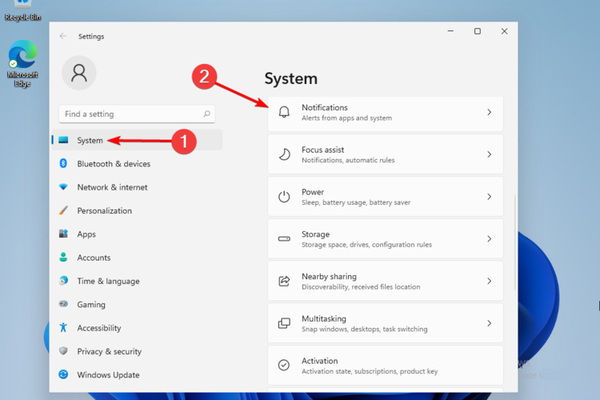
Task: Expand Power with its chevron
Action: click(489, 197)
